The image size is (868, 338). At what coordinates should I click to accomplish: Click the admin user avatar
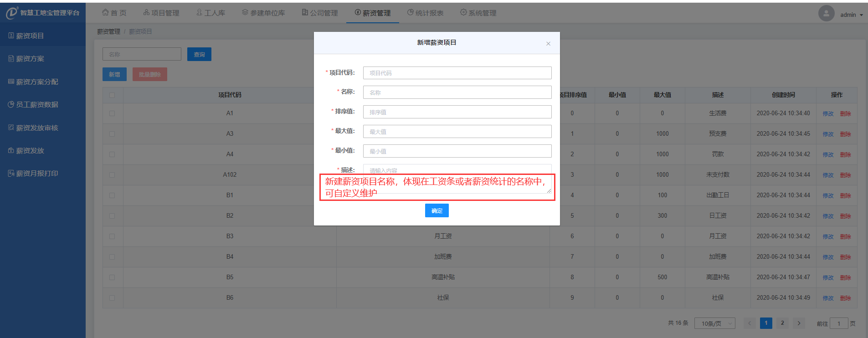(x=826, y=13)
